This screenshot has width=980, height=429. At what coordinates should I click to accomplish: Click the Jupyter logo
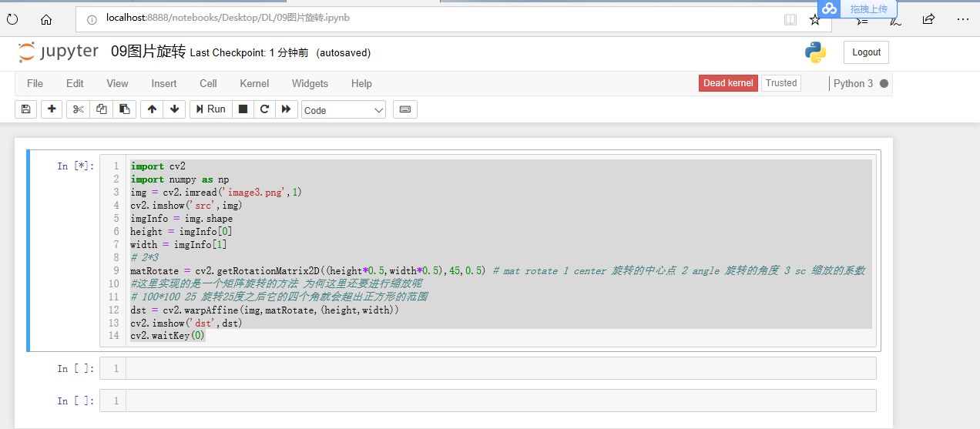point(59,52)
